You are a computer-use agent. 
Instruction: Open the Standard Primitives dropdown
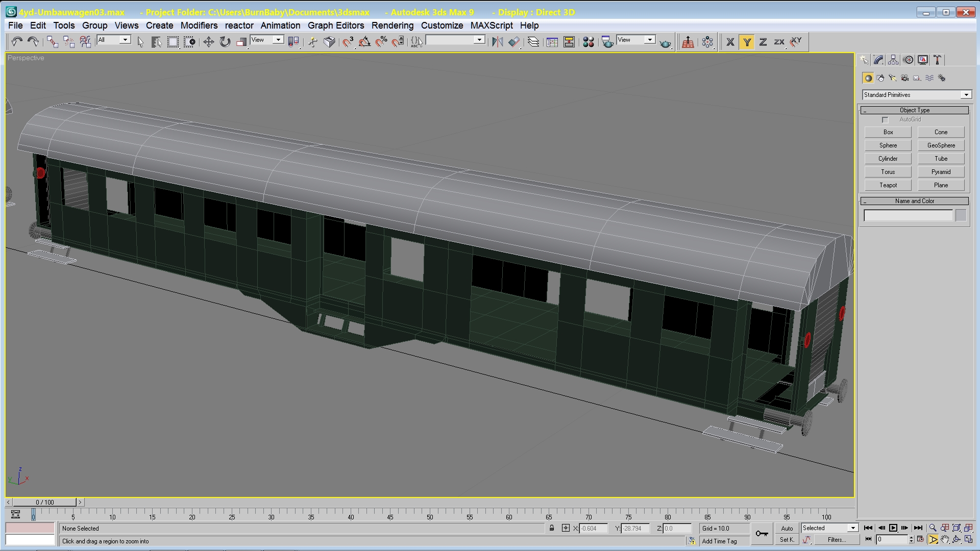(x=966, y=95)
